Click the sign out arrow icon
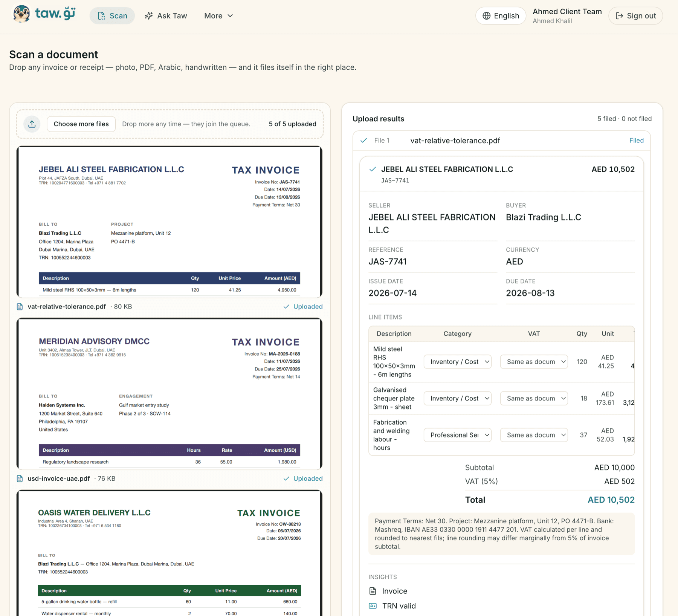Viewport: 678px width, 616px height. [x=619, y=16]
